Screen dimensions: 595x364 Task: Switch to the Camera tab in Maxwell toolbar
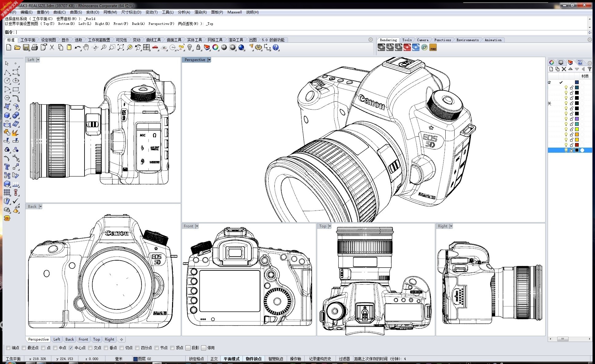(423, 40)
